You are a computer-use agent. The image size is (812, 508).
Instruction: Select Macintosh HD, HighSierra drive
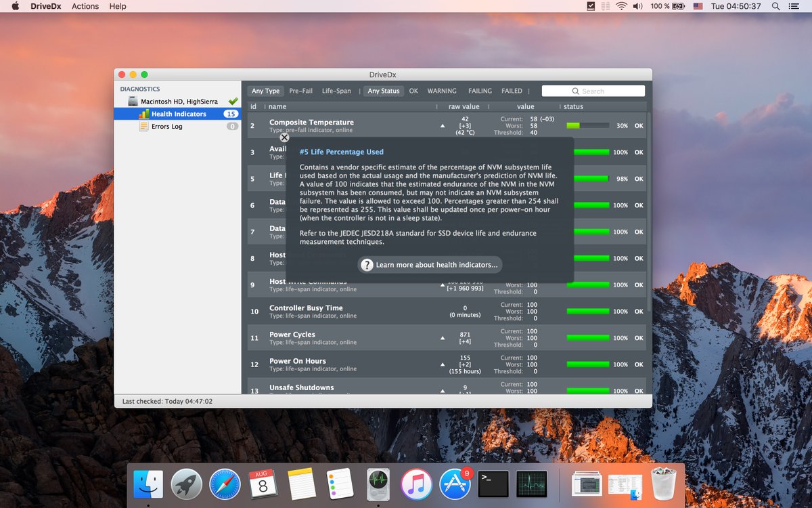point(177,101)
